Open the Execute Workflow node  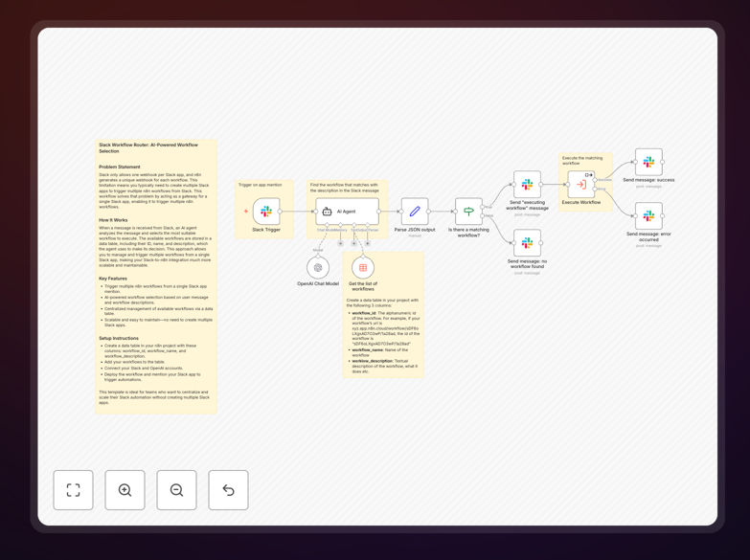581,184
